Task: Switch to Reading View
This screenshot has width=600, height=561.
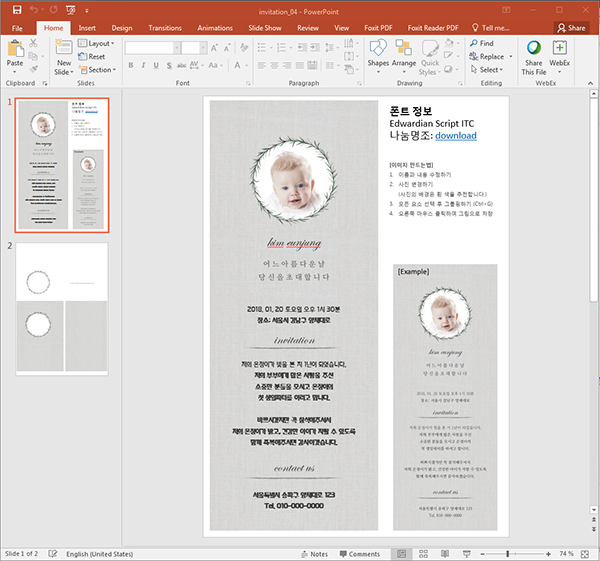Action: [445, 554]
